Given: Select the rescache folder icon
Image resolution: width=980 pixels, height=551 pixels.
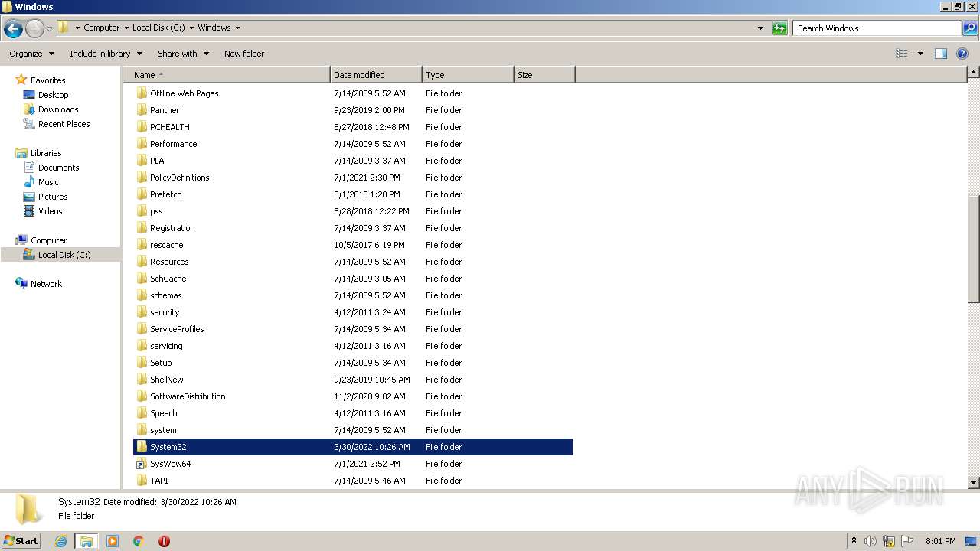Looking at the screenshot, I should [142, 245].
